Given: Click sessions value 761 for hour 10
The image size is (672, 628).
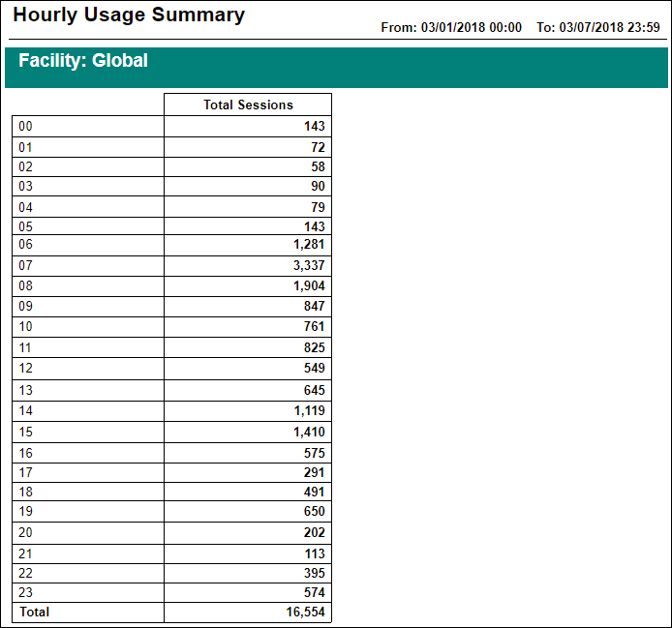Looking at the screenshot, I should coord(315,327).
